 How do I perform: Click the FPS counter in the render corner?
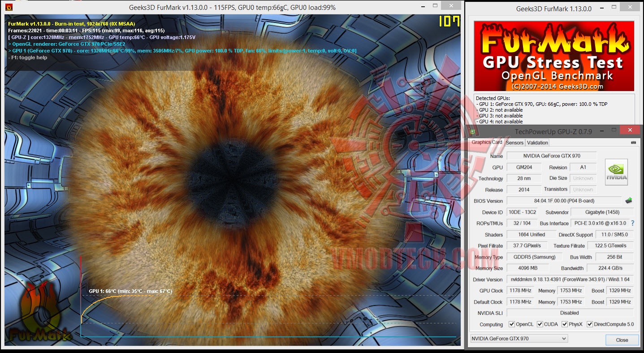(x=449, y=22)
